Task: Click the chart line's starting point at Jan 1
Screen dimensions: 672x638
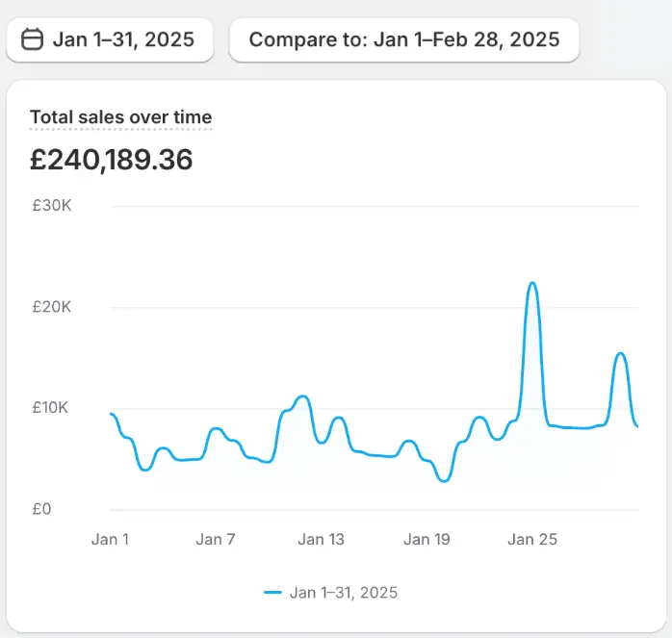Action: 112,414
